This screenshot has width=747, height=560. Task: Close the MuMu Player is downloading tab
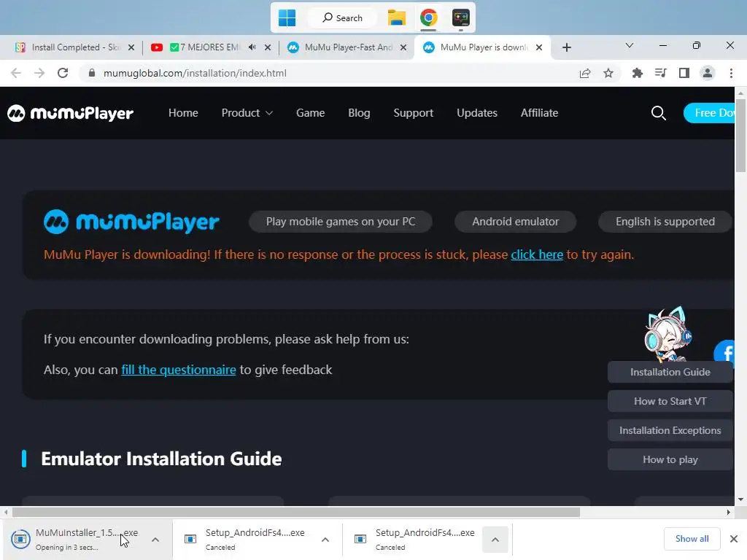coord(539,47)
